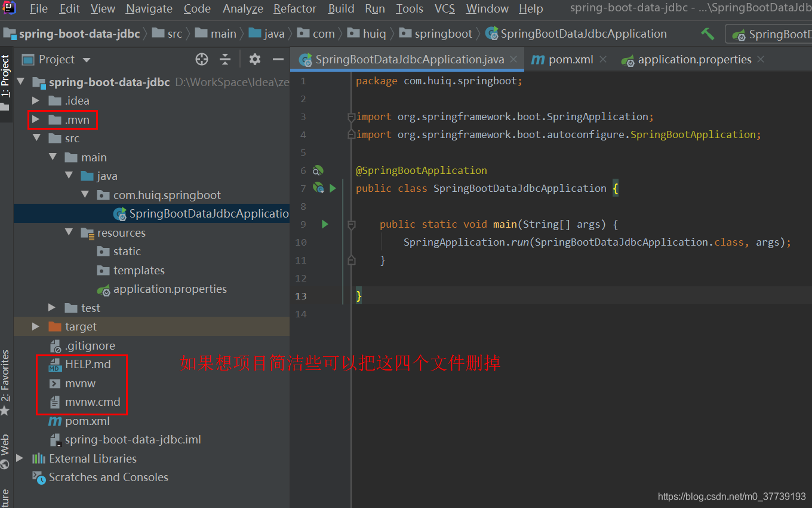
Task: Click the code fold marker on line 3
Action: pos(352,117)
